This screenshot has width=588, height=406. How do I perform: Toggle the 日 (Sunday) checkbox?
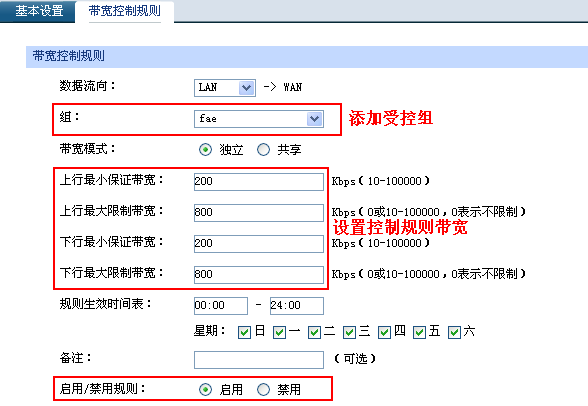pos(244,332)
